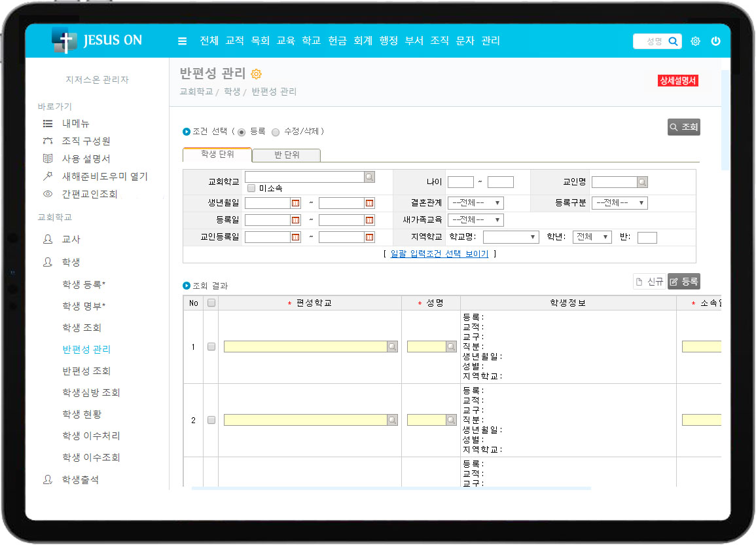Open the 결혼관계 dropdown

[x=475, y=203]
